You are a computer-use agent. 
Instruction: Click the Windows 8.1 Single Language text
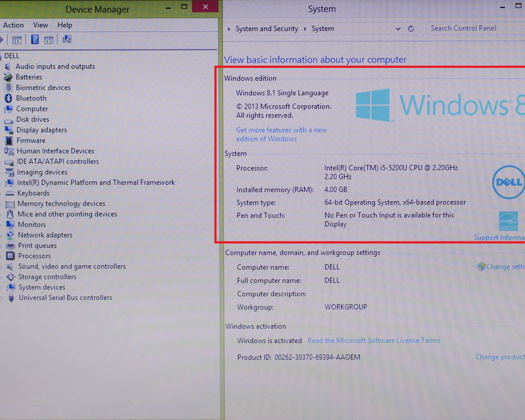(282, 93)
